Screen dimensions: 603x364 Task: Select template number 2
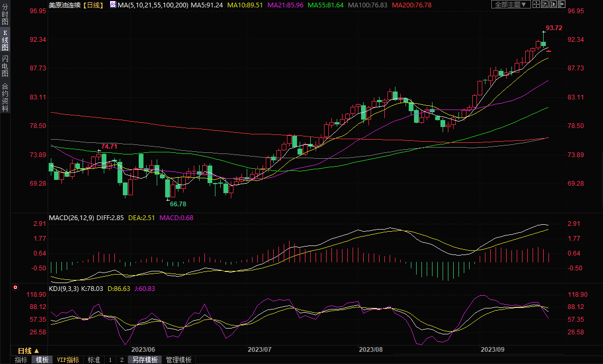(121, 360)
